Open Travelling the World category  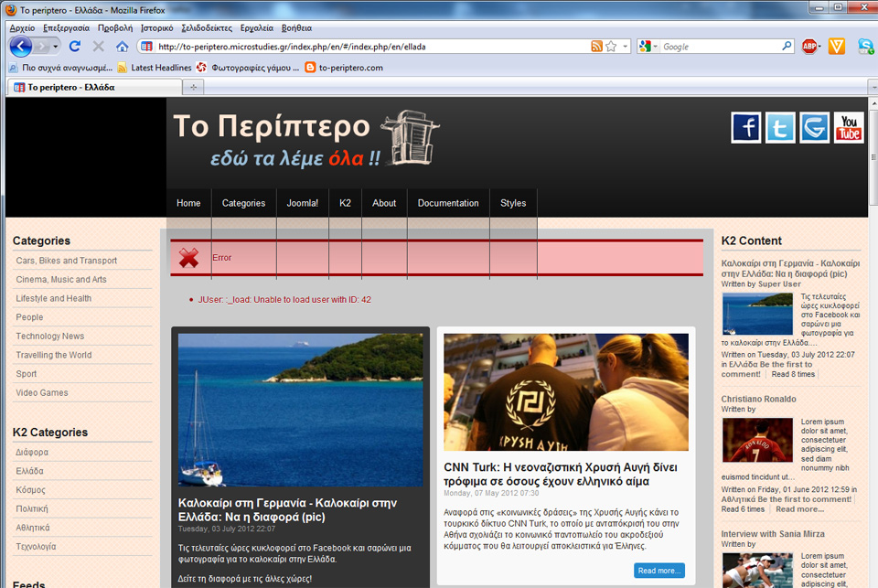(54, 355)
